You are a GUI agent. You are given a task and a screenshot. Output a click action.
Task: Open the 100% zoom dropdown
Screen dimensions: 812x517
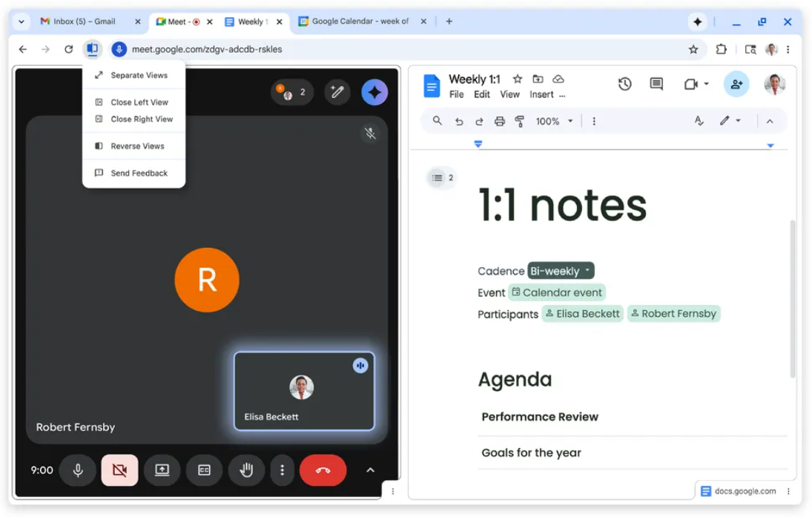point(555,121)
